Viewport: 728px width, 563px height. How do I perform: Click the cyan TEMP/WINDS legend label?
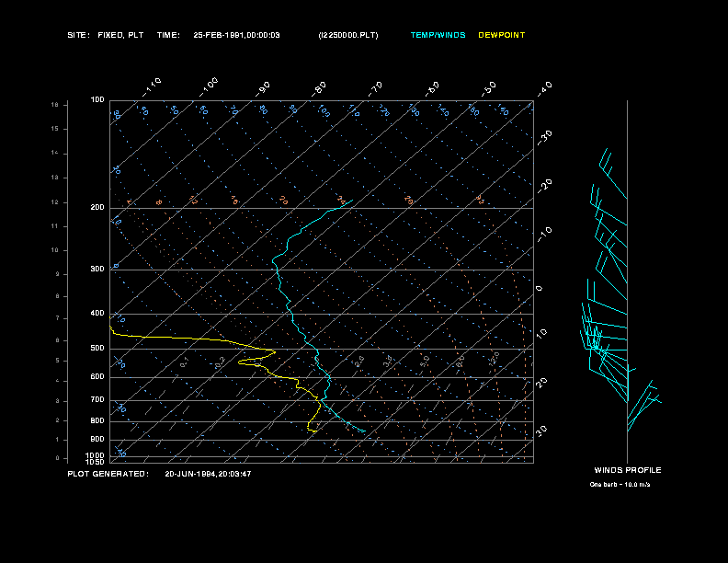point(438,35)
